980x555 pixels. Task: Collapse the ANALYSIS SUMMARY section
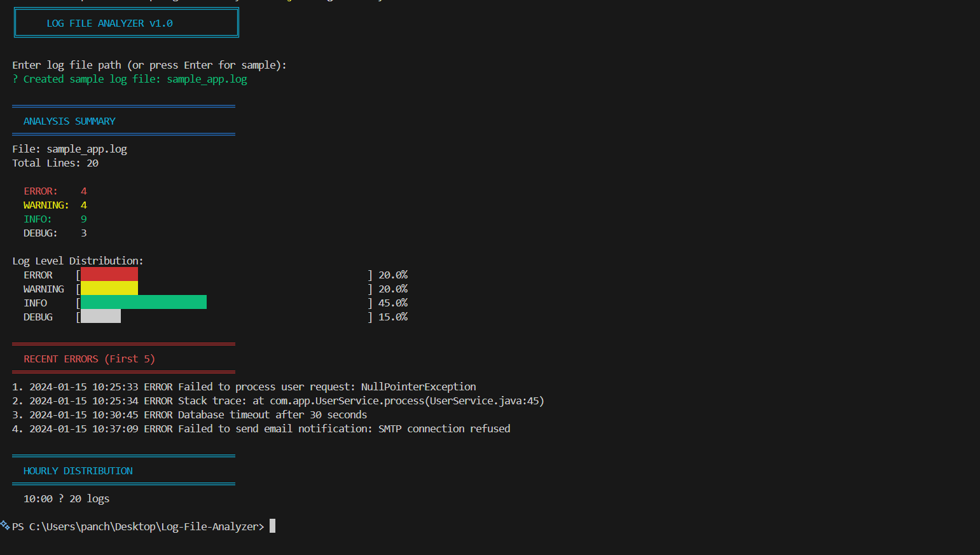click(x=69, y=121)
